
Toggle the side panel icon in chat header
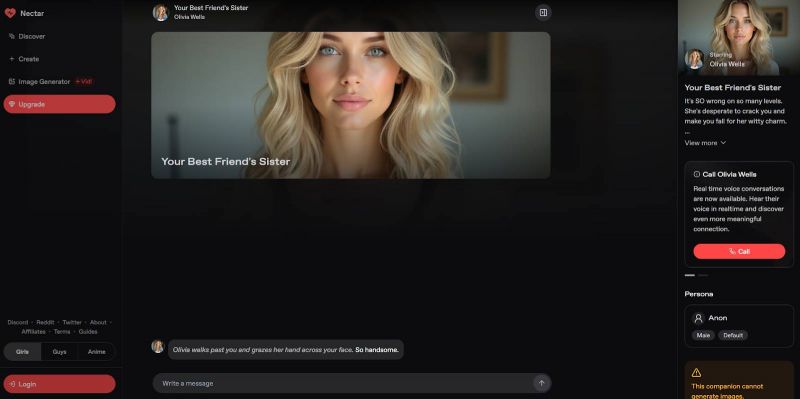coord(543,13)
